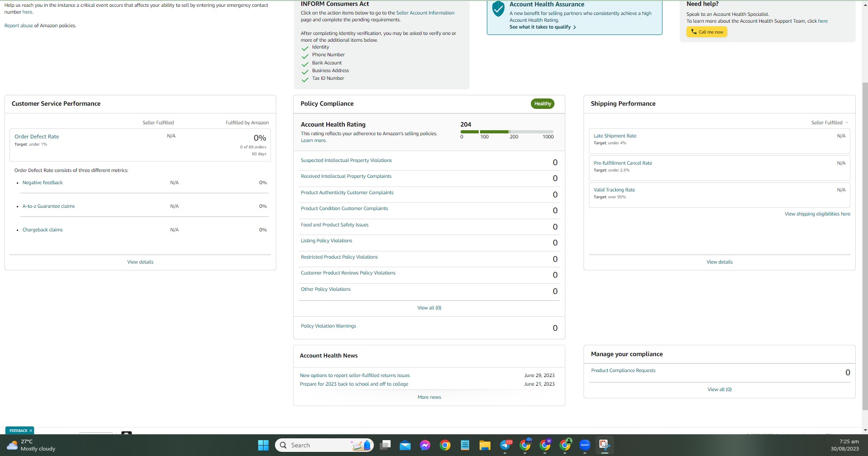Open Late Shipment Rate metric

click(615, 136)
